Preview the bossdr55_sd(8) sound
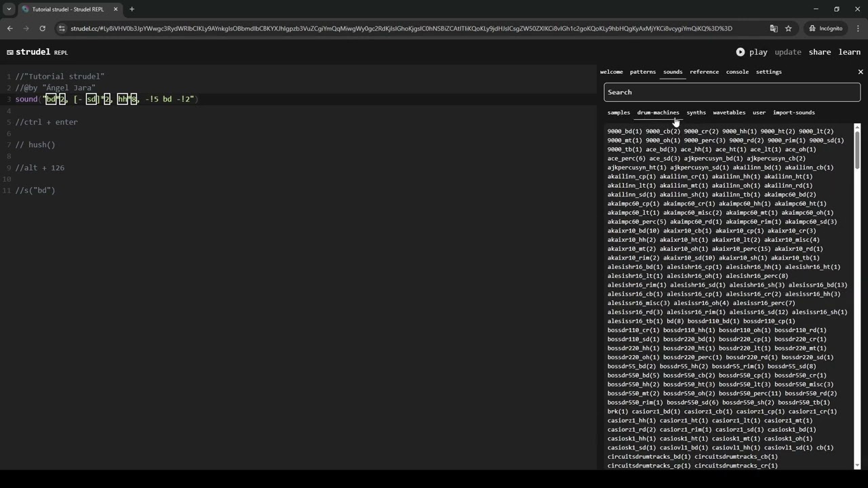The image size is (868, 488). 791,367
